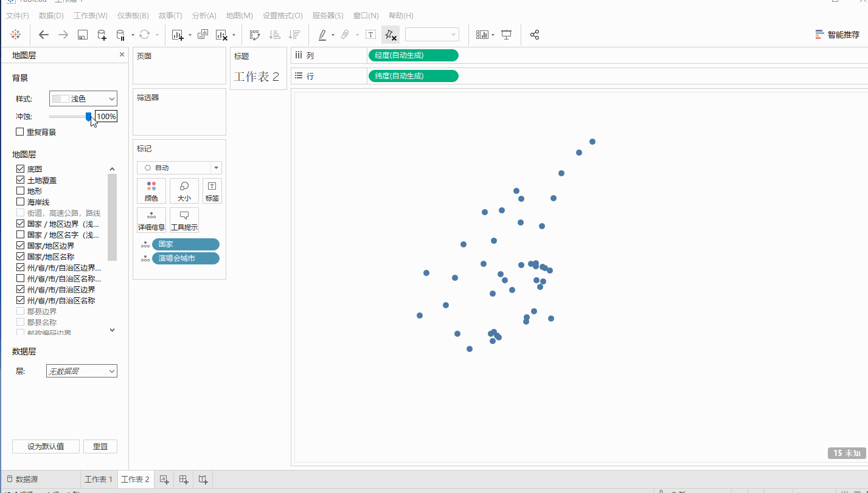Check the 海岸线 layer checkbox
The width and height of the screenshot is (868, 493).
point(20,202)
